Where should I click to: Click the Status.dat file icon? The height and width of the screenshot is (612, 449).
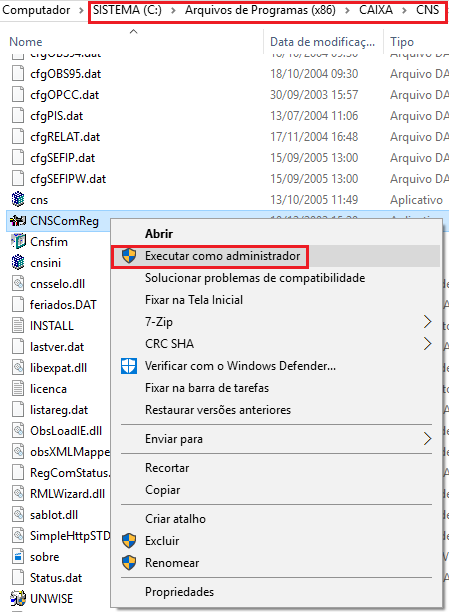tap(18, 578)
